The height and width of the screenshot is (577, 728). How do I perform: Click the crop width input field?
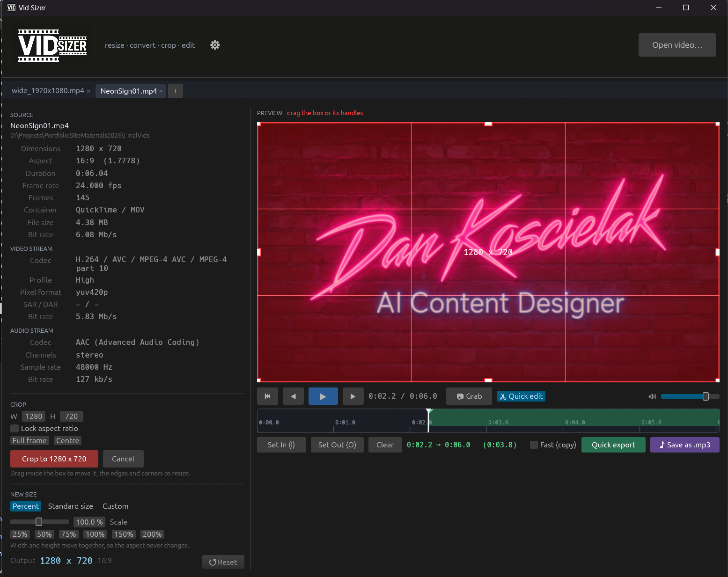(34, 416)
